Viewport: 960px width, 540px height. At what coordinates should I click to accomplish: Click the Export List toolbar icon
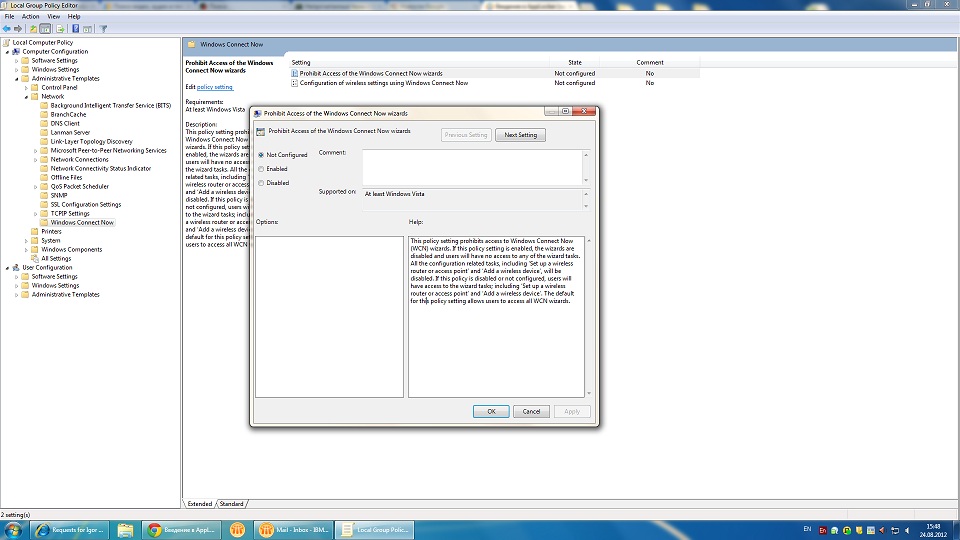tap(60, 29)
